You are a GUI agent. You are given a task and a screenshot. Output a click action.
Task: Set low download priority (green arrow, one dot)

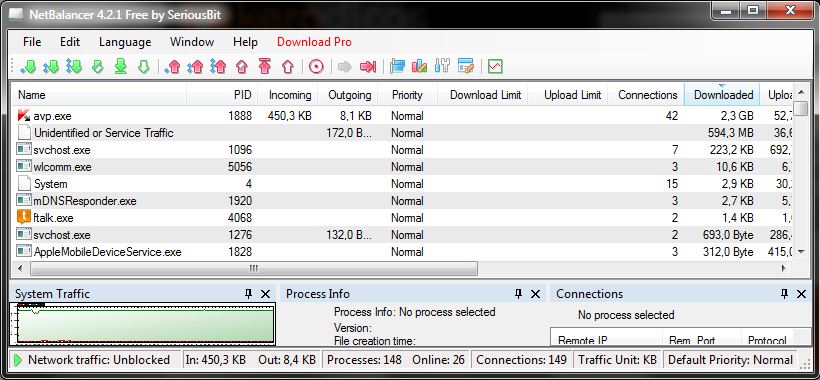click(28, 66)
